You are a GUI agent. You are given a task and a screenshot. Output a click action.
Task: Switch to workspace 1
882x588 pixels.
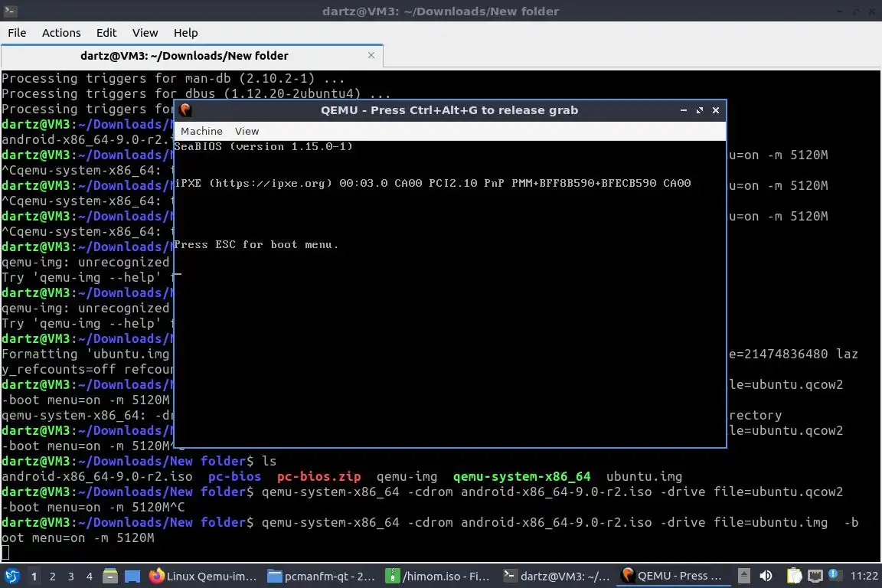pyautogui.click(x=34, y=577)
